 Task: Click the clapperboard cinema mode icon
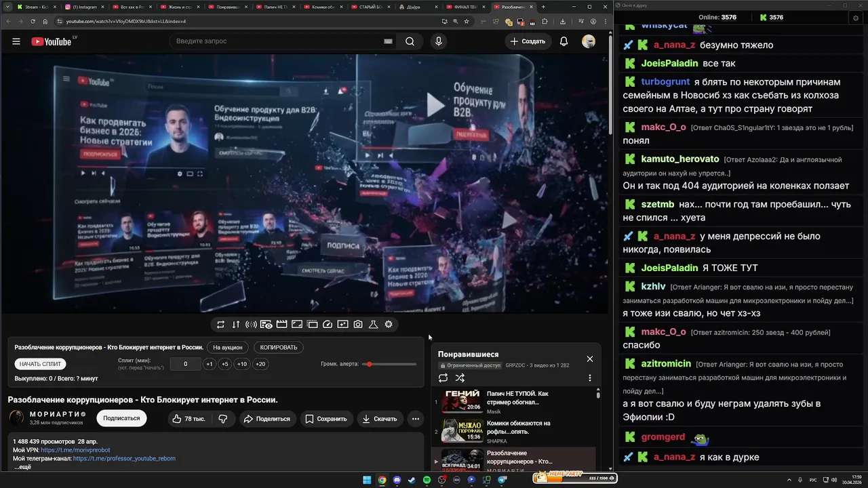click(x=281, y=325)
